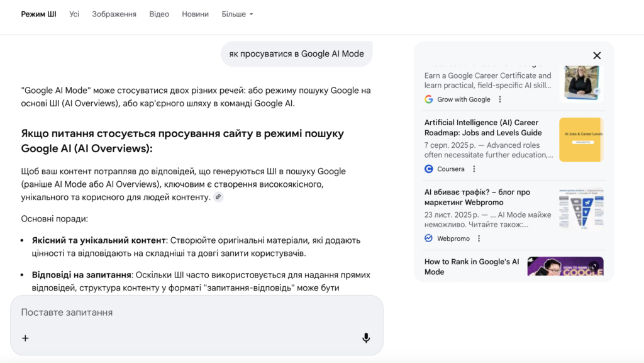Open the three-dot menu next to Webpromo
The height and width of the screenshot is (363, 644).
click(x=479, y=238)
